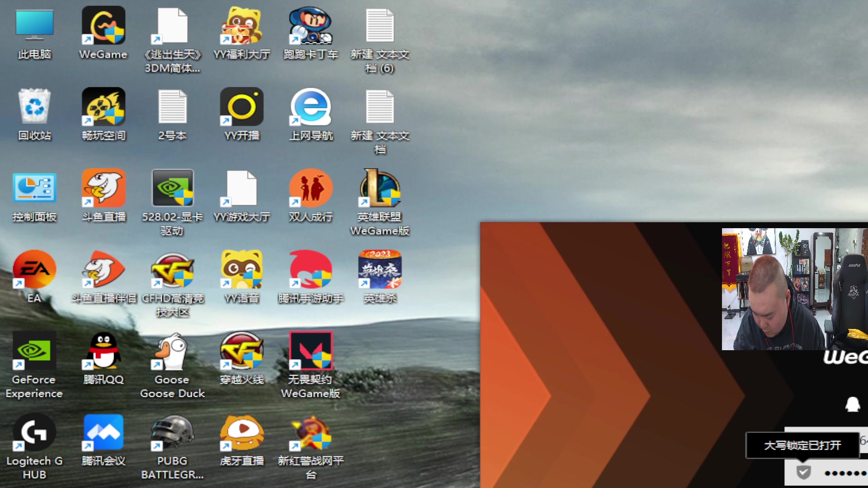Open the Douyu livestream shark icon

click(x=103, y=188)
